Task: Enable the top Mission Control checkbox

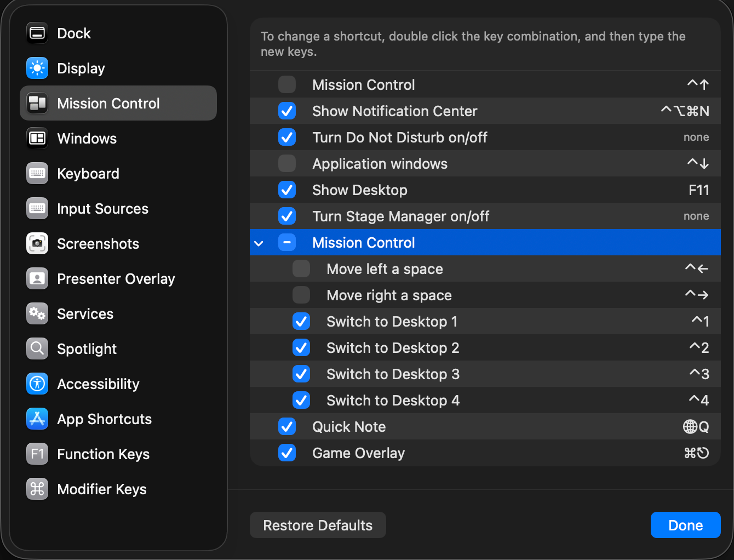Action: [x=287, y=84]
